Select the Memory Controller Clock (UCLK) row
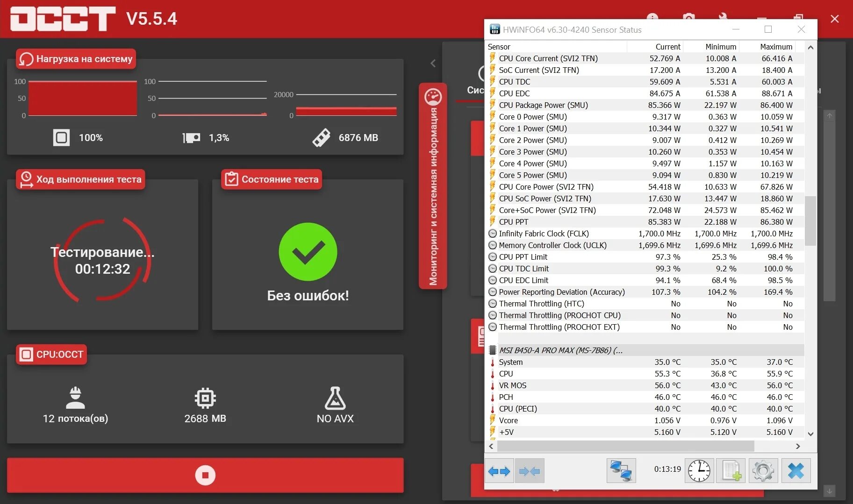 tap(645, 245)
